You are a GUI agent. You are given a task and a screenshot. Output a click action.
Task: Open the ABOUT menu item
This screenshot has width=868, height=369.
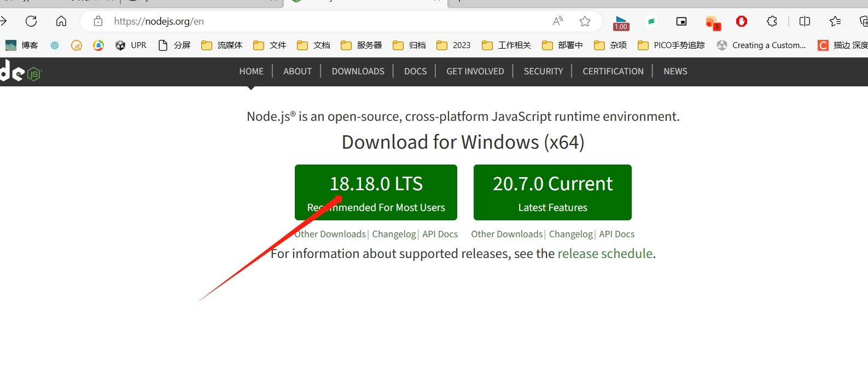[298, 71]
